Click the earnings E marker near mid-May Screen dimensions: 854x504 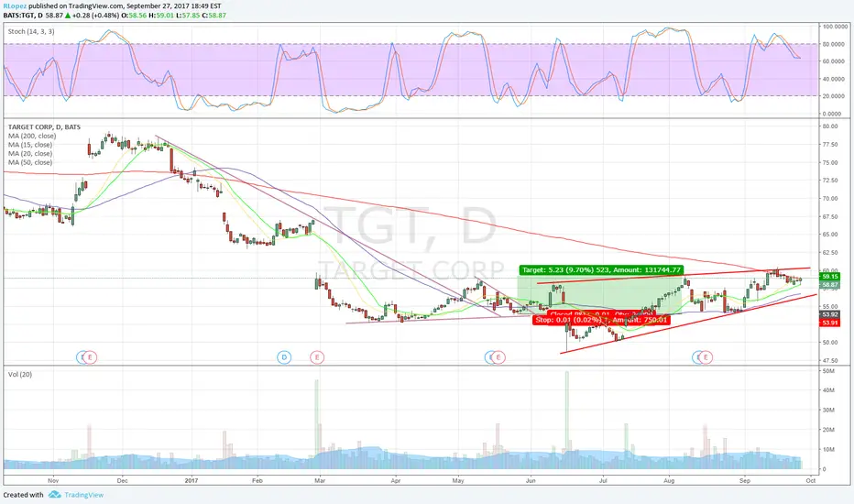click(498, 357)
